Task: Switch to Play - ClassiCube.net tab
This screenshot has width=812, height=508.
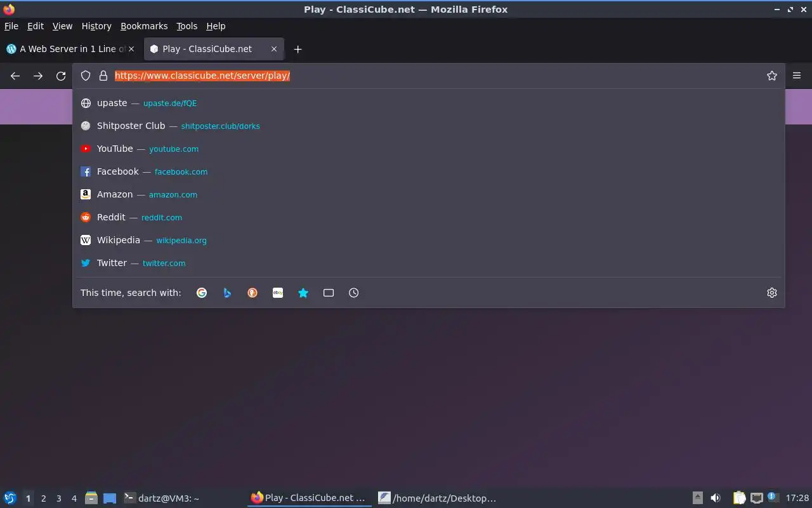Action: [x=214, y=49]
